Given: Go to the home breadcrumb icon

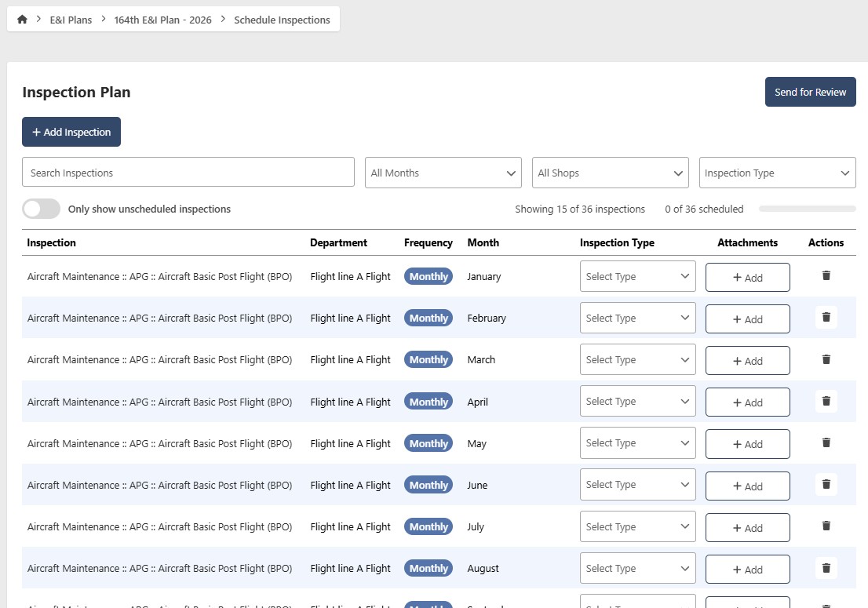Looking at the screenshot, I should tap(22, 20).
